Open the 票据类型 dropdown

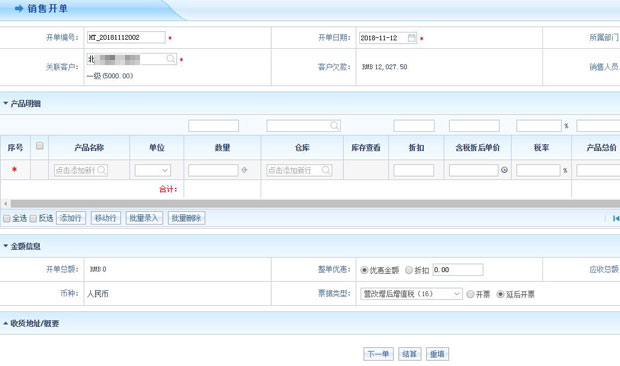(x=411, y=294)
